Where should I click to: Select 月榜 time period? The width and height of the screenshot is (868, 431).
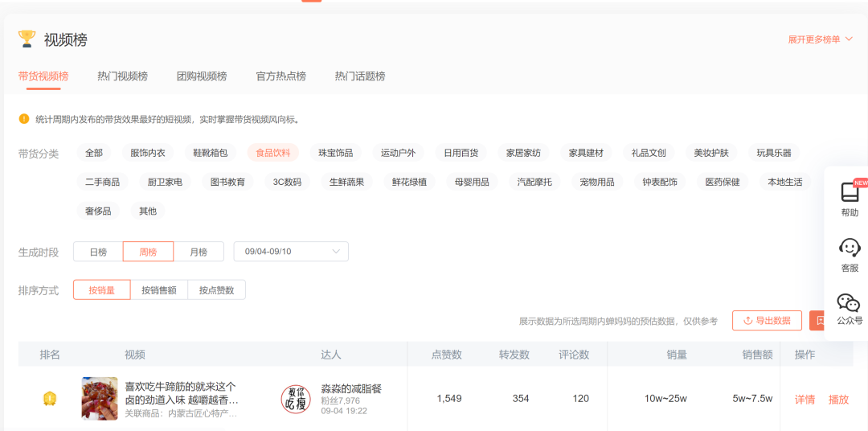pyautogui.click(x=199, y=252)
